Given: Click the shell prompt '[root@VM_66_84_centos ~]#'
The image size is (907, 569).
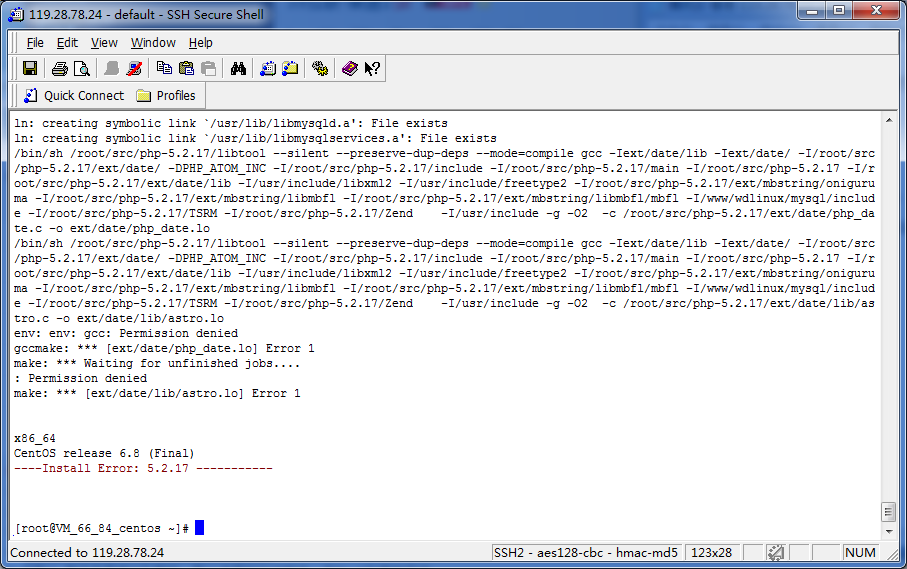Looking at the screenshot, I should click(x=102, y=529).
